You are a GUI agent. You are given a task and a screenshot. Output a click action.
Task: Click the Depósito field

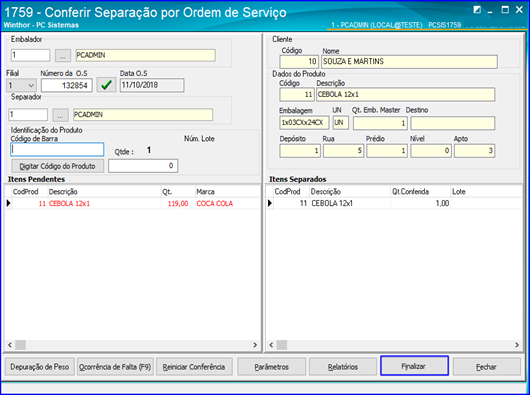(x=300, y=151)
